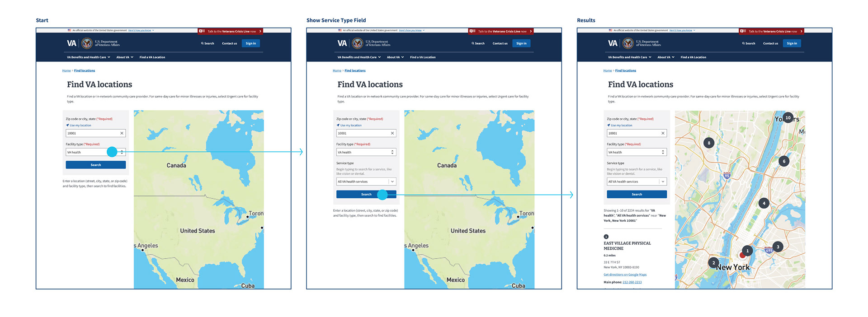This screenshot has height=317, width=868.
Task: Select map marker 4 on Results map
Action: [764, 203]
